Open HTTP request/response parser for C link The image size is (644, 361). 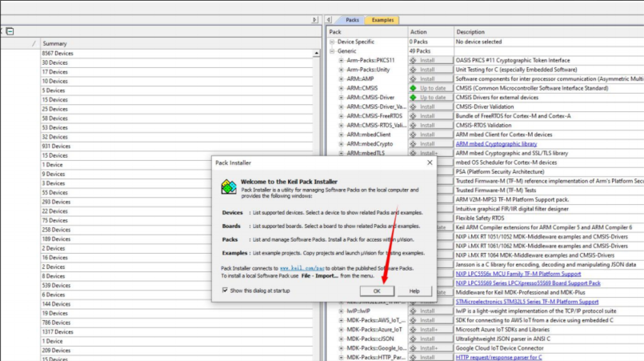(x=498, y=357)
